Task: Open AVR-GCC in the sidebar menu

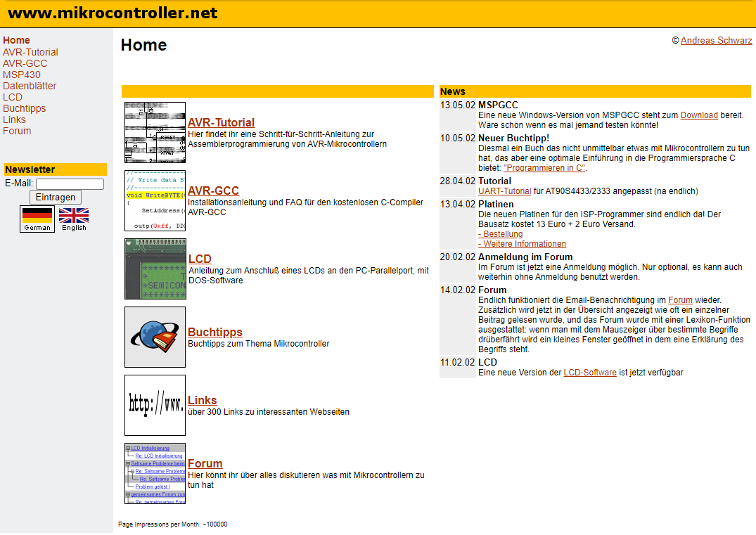Action: (25, 63)
